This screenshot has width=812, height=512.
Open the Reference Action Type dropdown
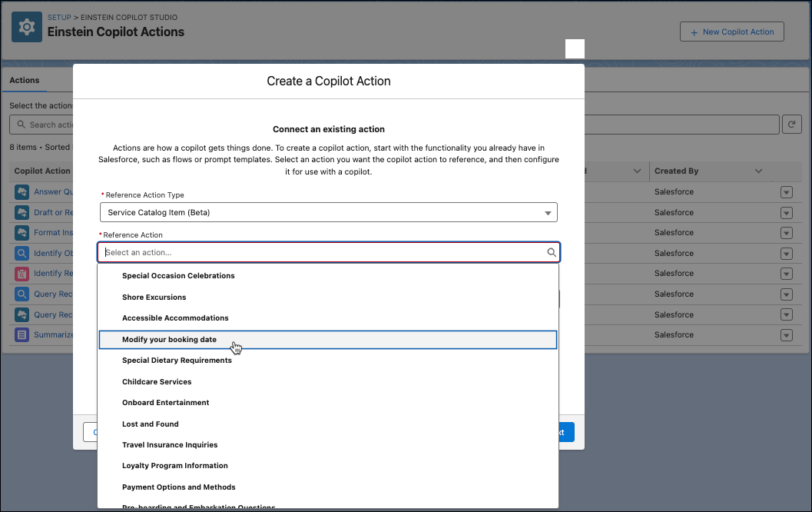(x=328, y=212)
